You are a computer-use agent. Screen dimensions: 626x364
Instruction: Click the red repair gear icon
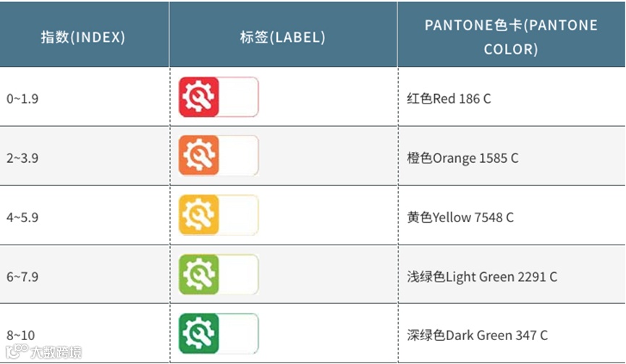(199, 97)
